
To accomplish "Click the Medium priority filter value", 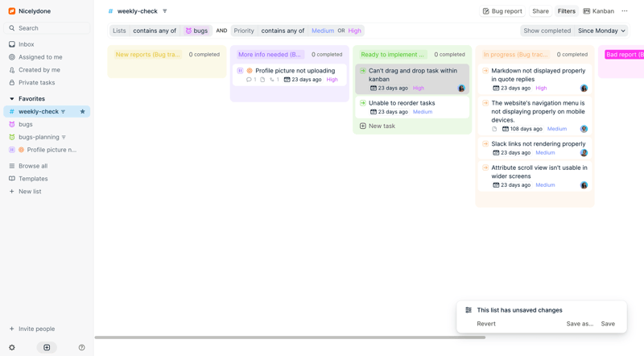I will point(323,31).
